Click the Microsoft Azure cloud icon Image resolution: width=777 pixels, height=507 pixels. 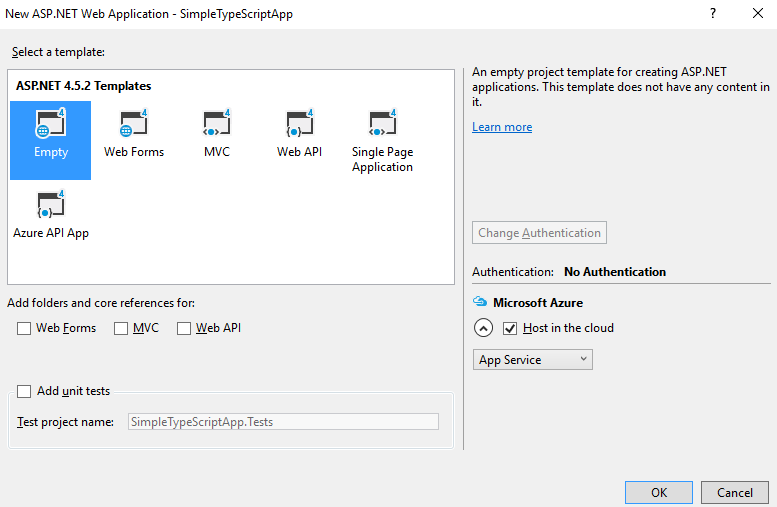(482, 302)
